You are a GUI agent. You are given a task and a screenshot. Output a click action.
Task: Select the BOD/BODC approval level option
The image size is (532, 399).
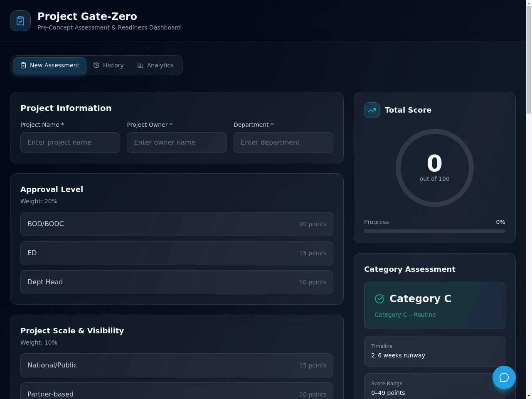click(x=177, y=224)
